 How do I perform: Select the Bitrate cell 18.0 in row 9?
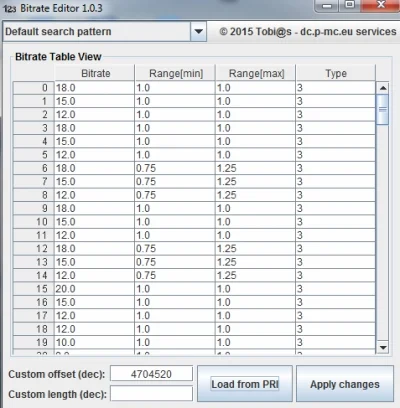point(95,208)
